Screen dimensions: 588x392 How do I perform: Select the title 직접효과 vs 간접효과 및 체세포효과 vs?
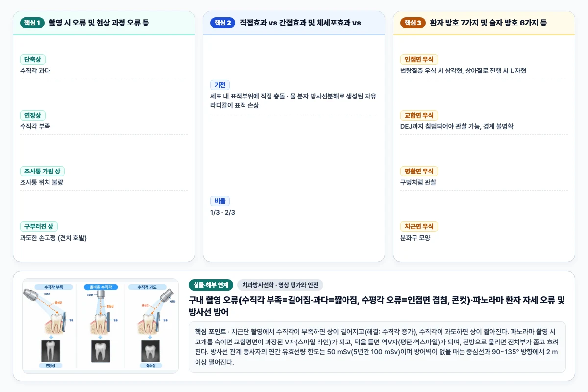pyautogui.click(x=300, y=23)
